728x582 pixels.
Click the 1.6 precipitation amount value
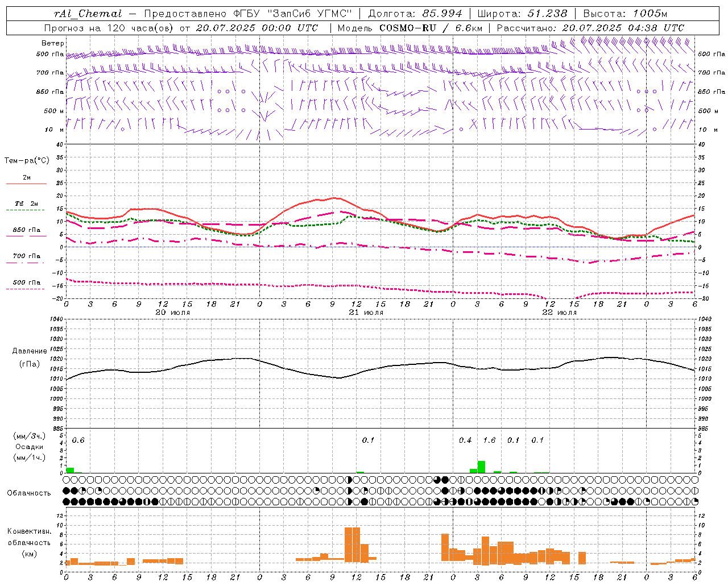[x=489, y=440]
